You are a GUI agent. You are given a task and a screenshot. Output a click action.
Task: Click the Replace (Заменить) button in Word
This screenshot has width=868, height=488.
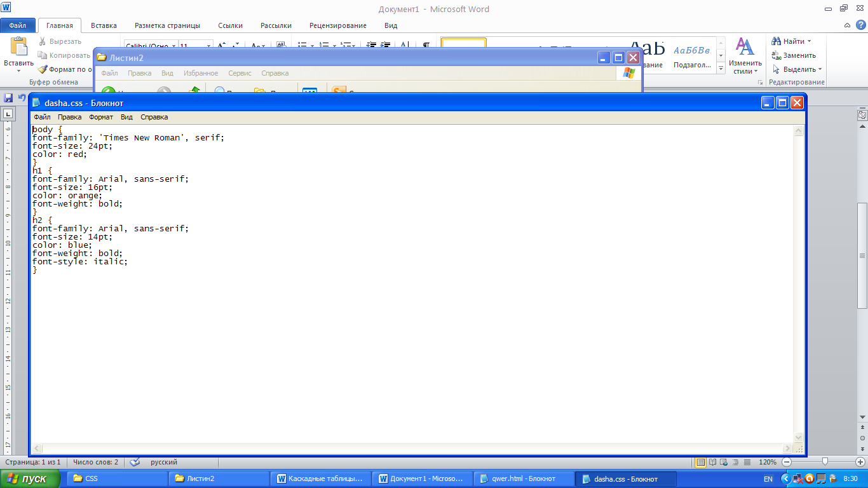(x=794, y=55)
